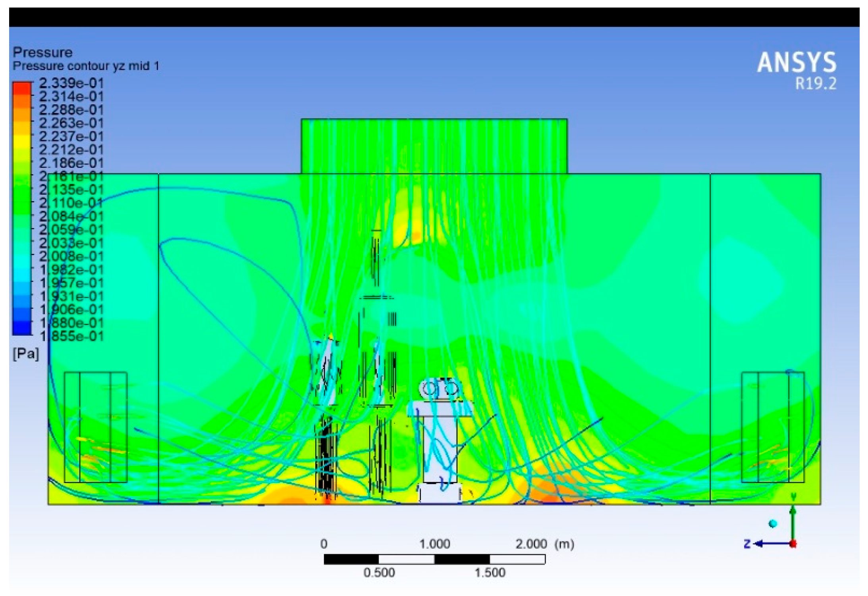
Task: Click the red origin point of the axis triad
Action: pos(793,544)
